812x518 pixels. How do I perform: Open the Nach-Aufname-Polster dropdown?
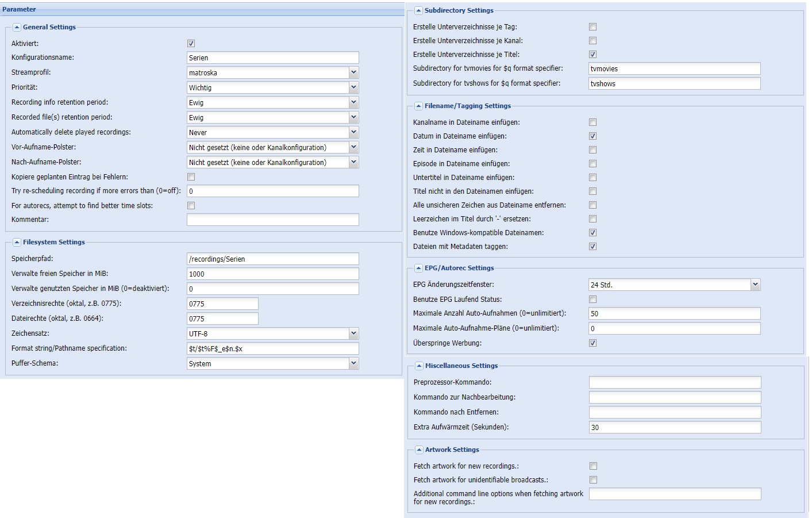coord(353,162)
